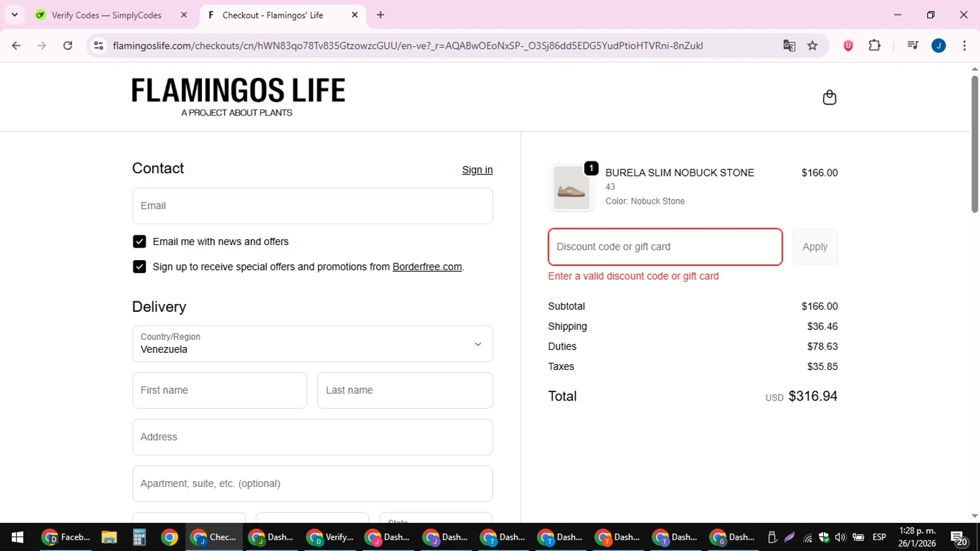The height and width of the screenshot is (551, 980).
Task: Close the Verify Codes SimplyCodes tab
Action: pyautogui.click(x=184, y=15)
